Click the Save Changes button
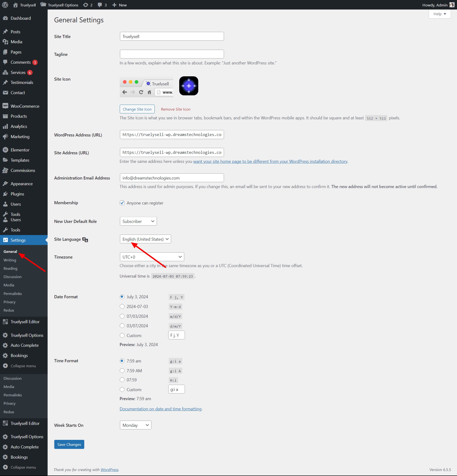Viewport: 457px width, 476px height. pos(69,444)
